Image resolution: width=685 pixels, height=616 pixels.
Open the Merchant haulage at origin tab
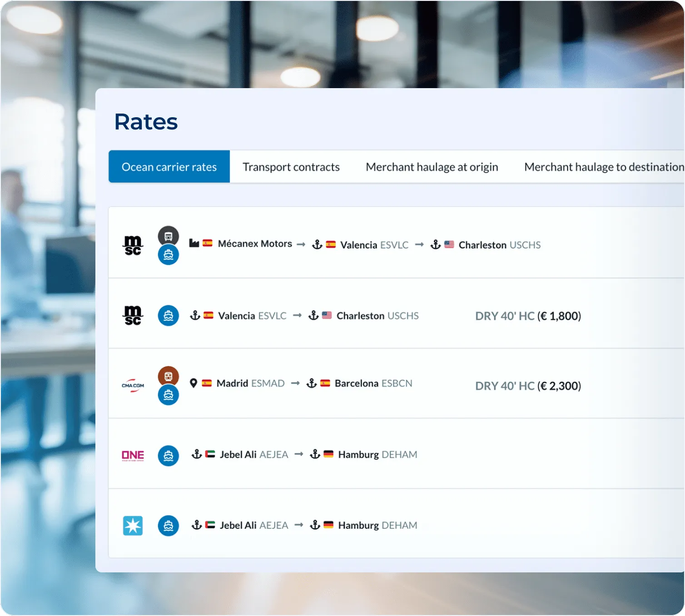coord(432,167)
